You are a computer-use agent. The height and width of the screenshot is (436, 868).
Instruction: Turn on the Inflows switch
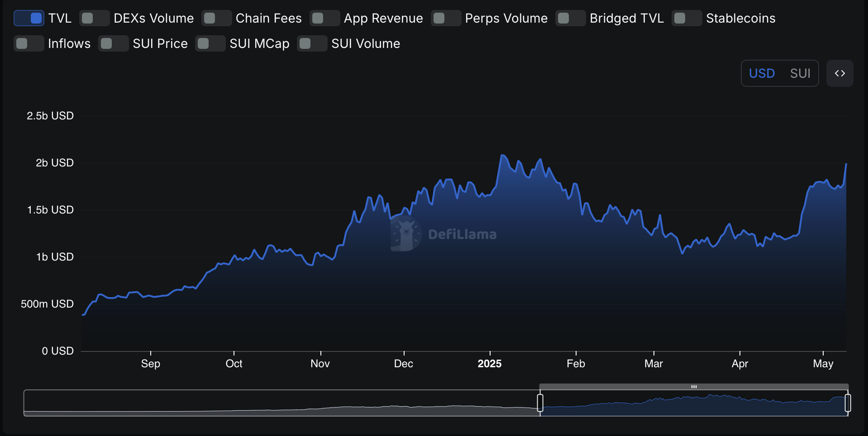click(29, 43)
